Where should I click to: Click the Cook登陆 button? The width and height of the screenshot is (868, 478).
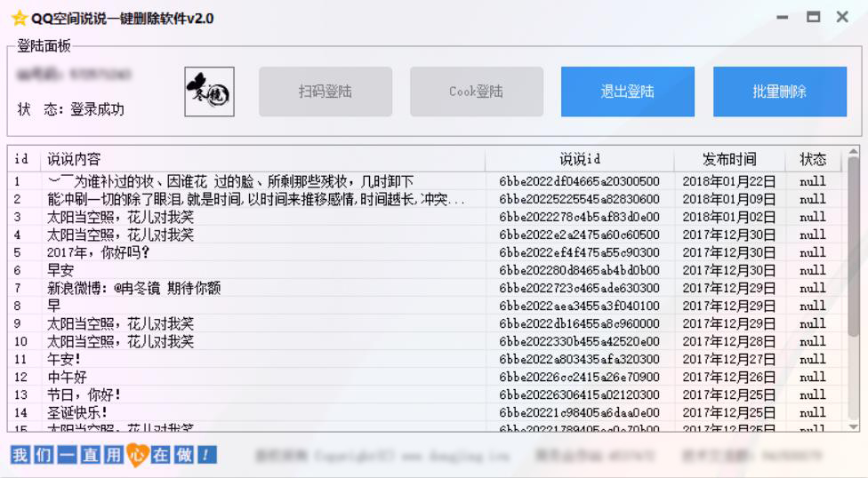click(x=477, y=92)
